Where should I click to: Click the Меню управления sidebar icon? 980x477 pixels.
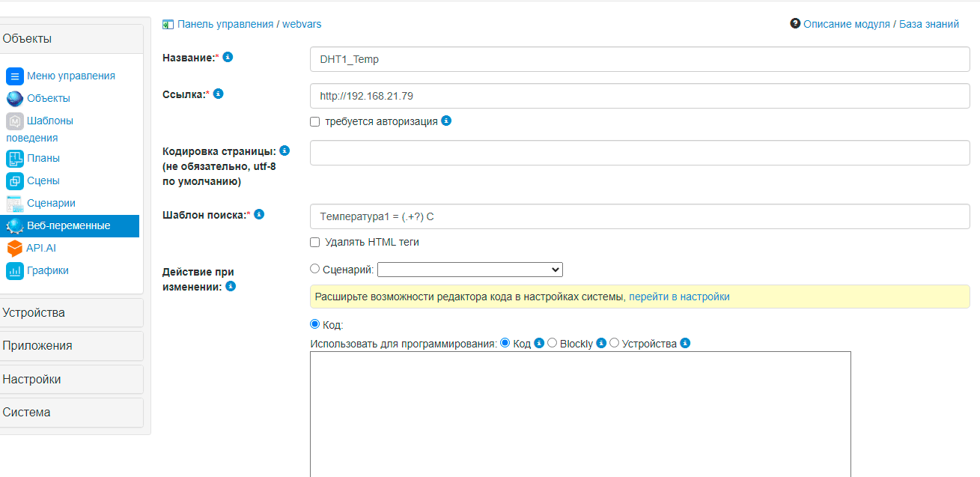[x=15, y=76]
